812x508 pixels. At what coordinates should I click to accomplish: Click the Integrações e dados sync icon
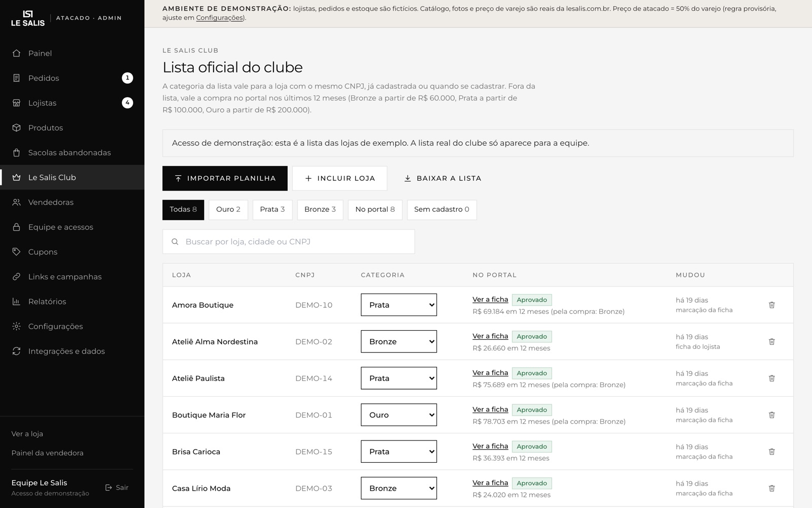[16, 351]
